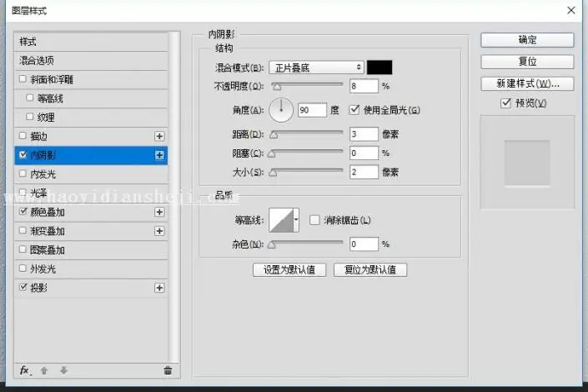Click the 角度 value field showing 90

312,110
